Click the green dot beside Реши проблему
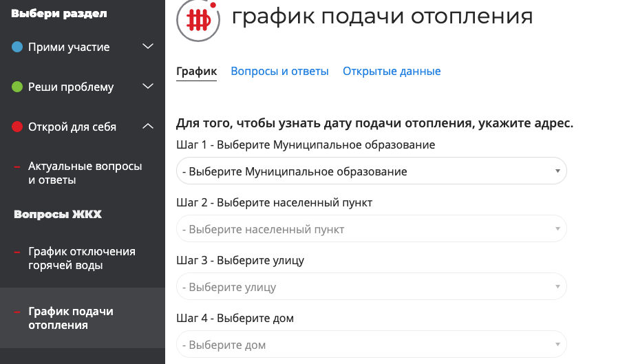This screenshot has width=638, height=364. pyautogui.click(x=18, y=87)
